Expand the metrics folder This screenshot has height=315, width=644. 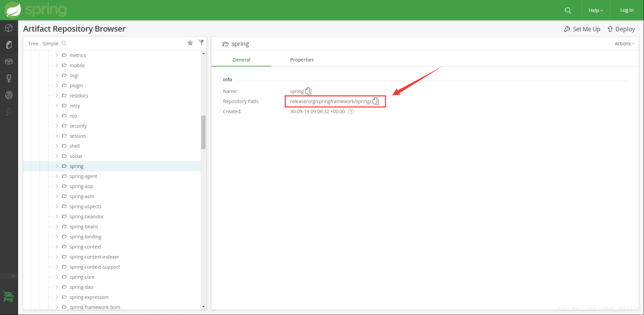tap(57, 55)
